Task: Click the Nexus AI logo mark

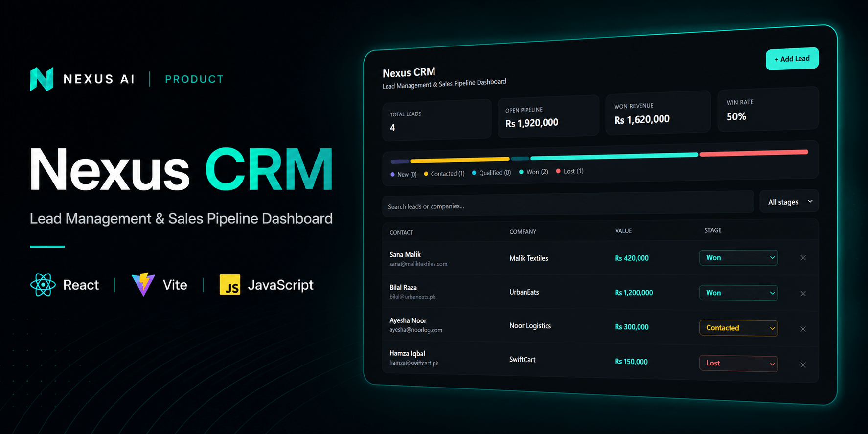Action: click(42, 79)
